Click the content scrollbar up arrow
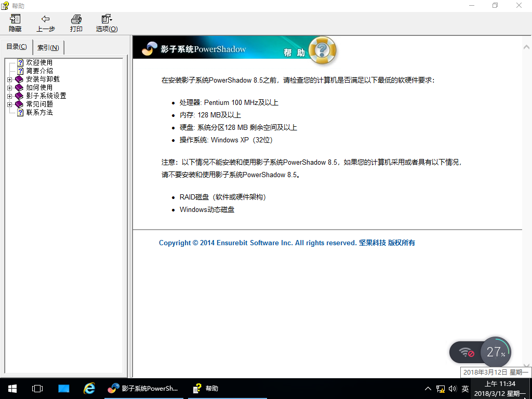Screen dimensions: 532x399 (x=527, y=47)
